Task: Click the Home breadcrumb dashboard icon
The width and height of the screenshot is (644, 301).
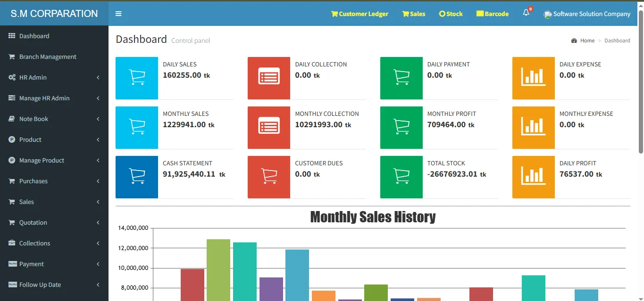Action: pos(574,41)
